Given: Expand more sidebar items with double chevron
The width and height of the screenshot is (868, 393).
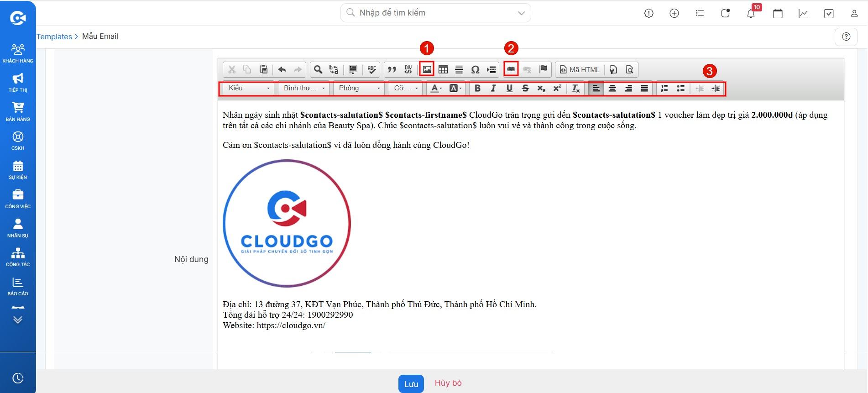Looking at the screenshot, I should click(18, 320).
